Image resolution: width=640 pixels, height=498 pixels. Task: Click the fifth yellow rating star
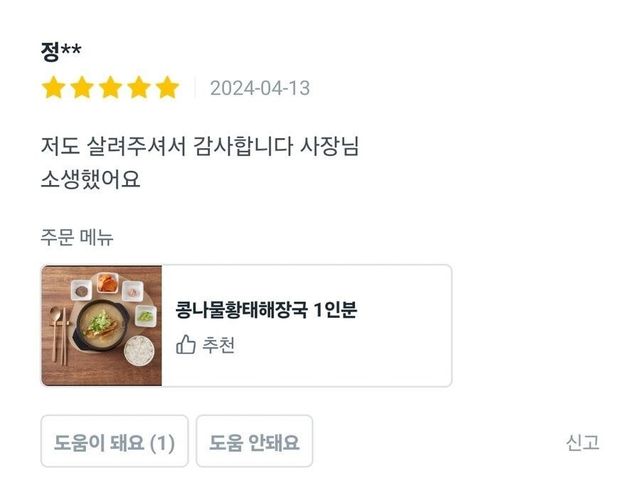click(x=167, y=88)
